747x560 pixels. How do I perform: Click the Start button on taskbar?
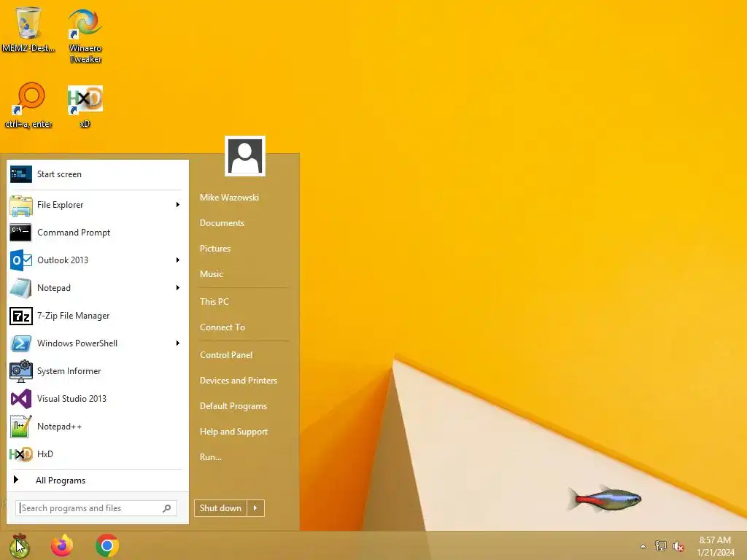point(19,545)
